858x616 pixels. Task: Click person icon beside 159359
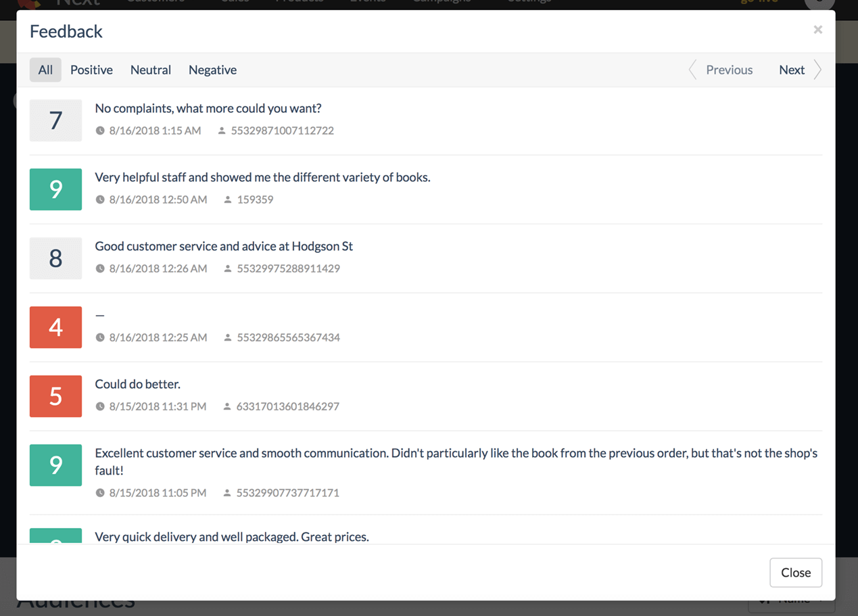click(x=228, y=199)
